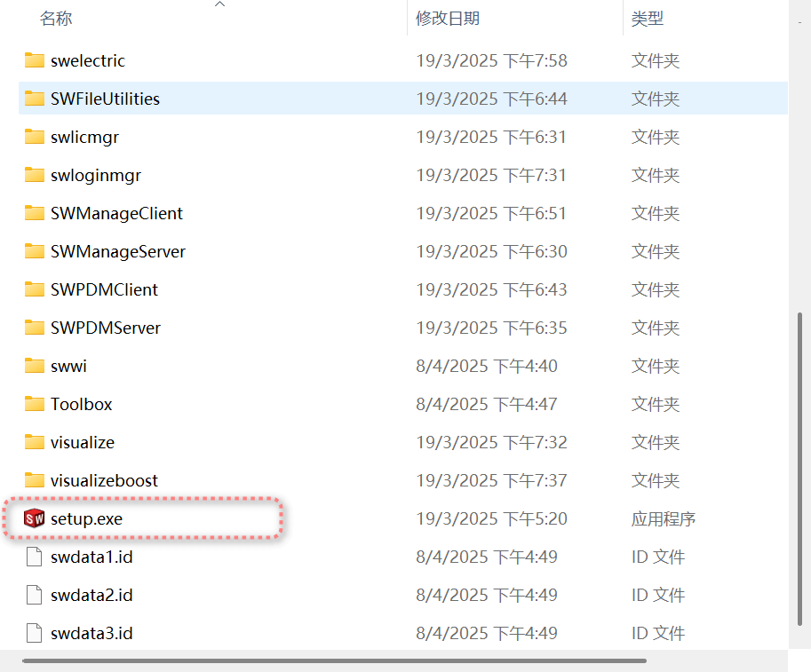Screen dimensions: 811x672
Task: Select the swdata3.id file name
Action: point(91,633)
